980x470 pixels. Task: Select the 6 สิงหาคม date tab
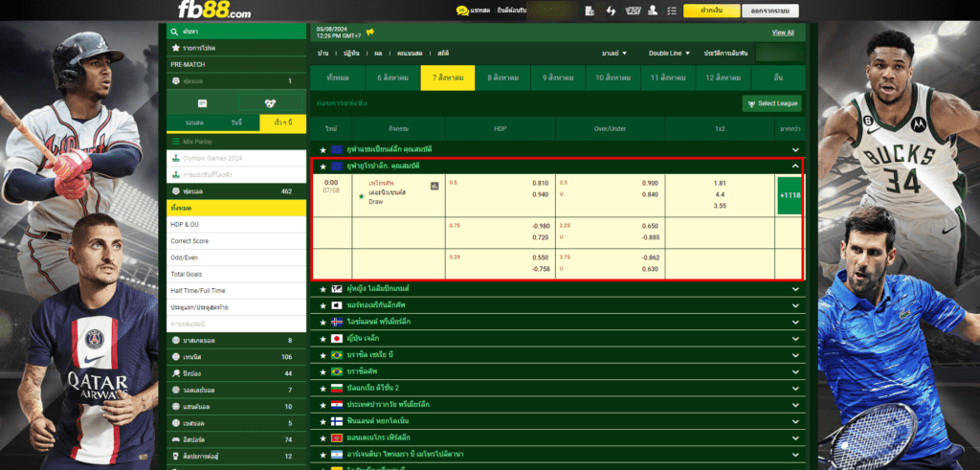point(392,78)
